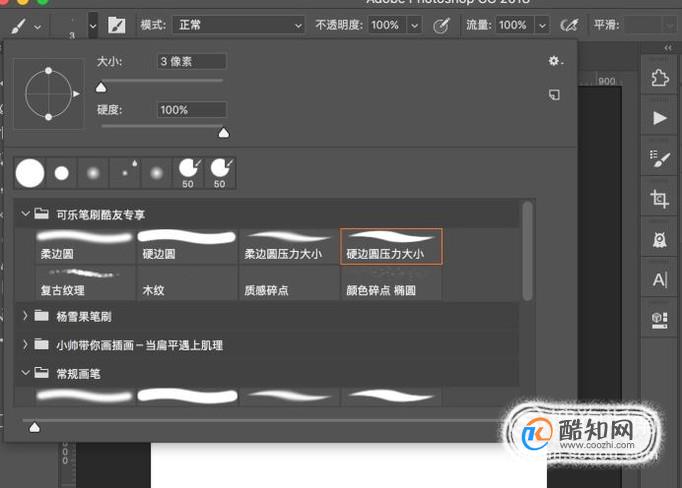The image size is (682, 488).
Task: Click the 大小 size input field
Action: pos(191,61)
